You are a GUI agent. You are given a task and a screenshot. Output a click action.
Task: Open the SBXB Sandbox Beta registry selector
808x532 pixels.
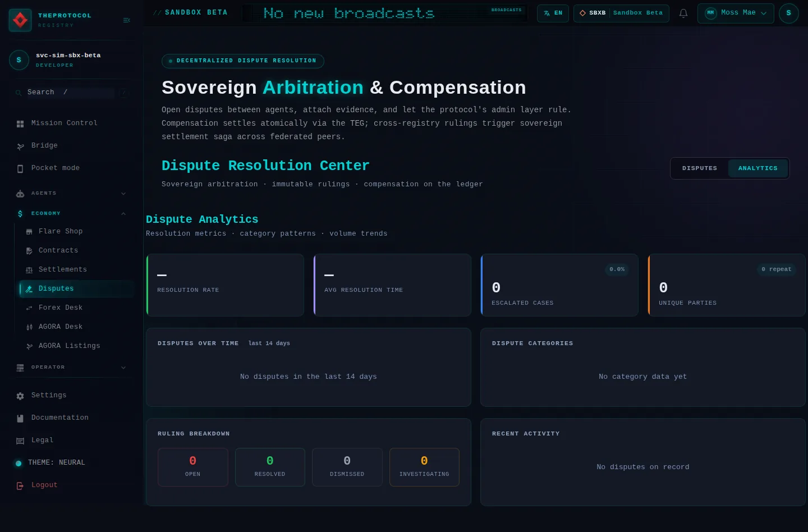coord(621,13)
